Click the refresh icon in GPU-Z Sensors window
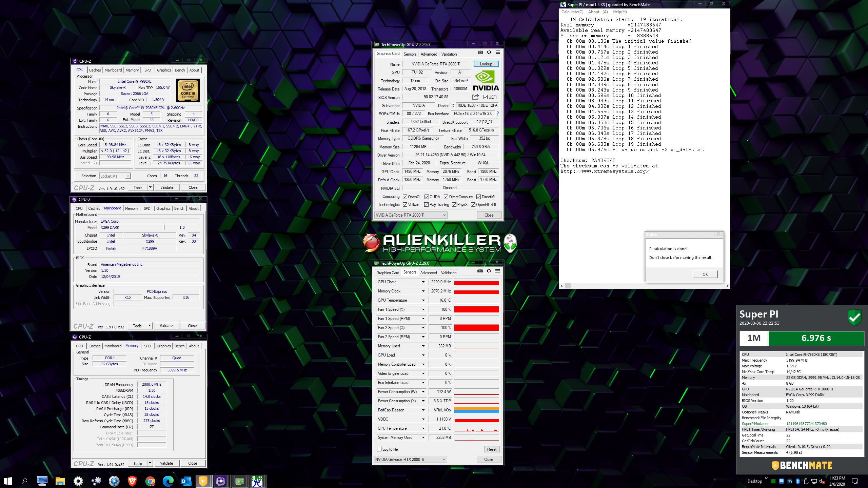Image resolution: width=868 pixels, height=488 pixels. pos(489,271)
